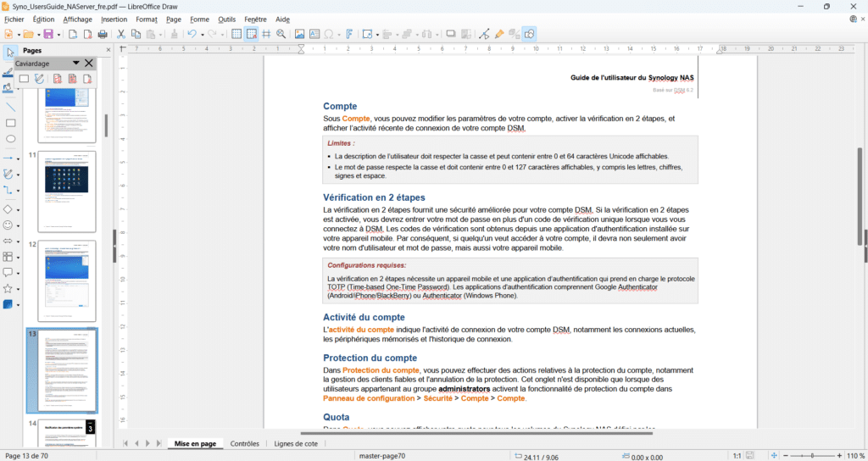Choose Rectangle Redaction in Caviardage toolbar
Image resolution: width=868 pixels, height=461 pixels.
pyautogui.click(x=24, y=79)
